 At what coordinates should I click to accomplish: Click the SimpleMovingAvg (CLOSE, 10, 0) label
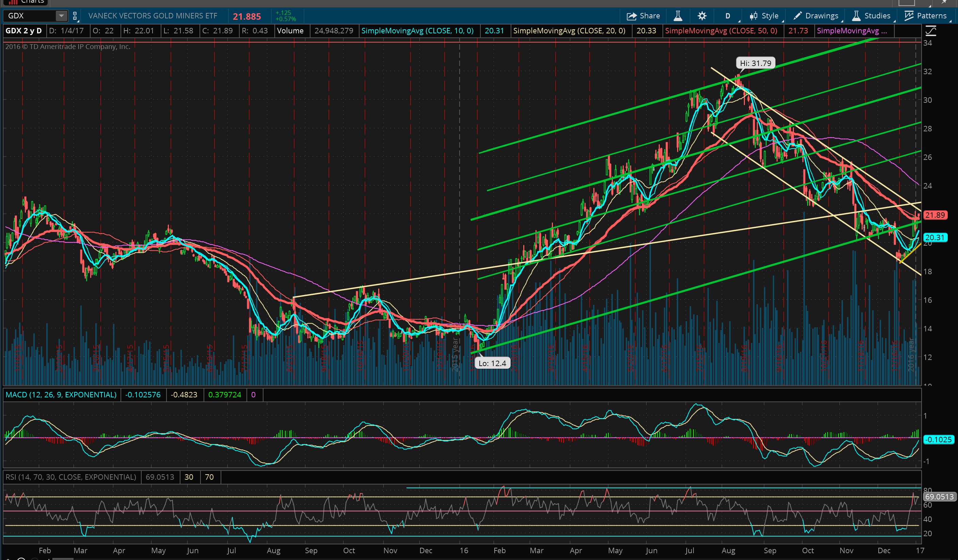tap(417, 31)
